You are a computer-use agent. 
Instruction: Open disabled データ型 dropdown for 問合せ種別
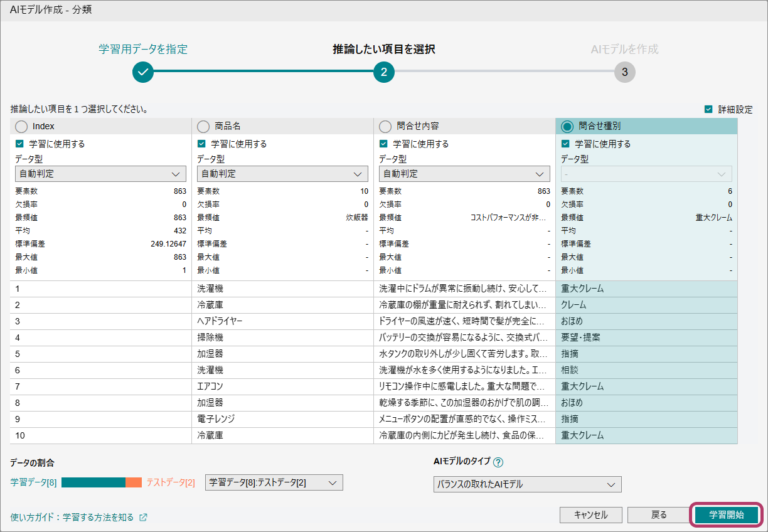[x=646, y=174]
